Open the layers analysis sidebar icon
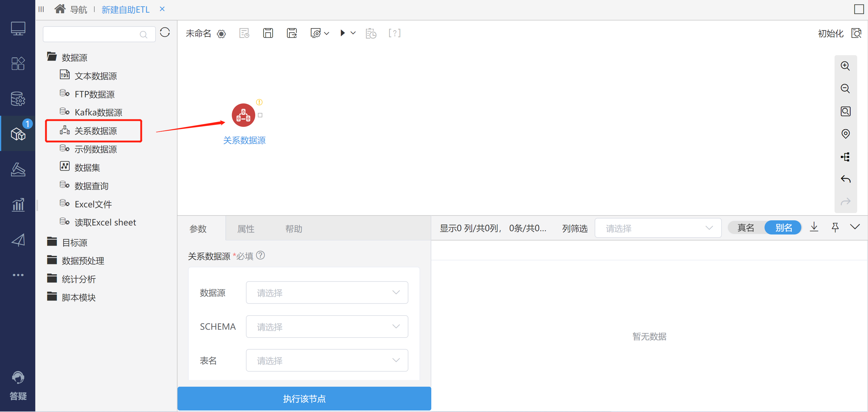Image resolution: width=868 pixels, height=412 pixels. 18,169
